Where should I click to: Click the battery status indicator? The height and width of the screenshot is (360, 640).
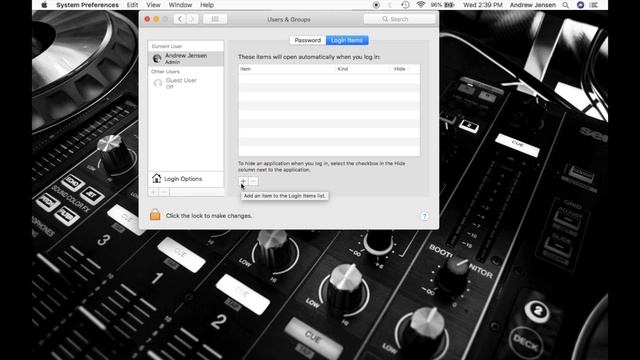click(443, 5)
